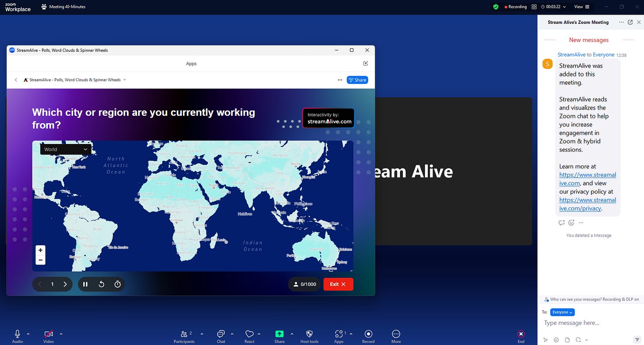
Task: Add emoji reaction to StreamAlive message
Action: 571,223
